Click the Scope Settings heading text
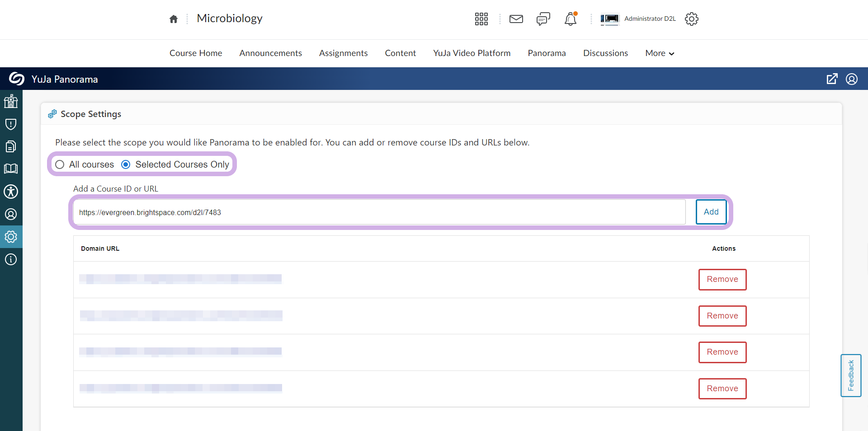This screenshot has width=868, height=431. (91, 114)
